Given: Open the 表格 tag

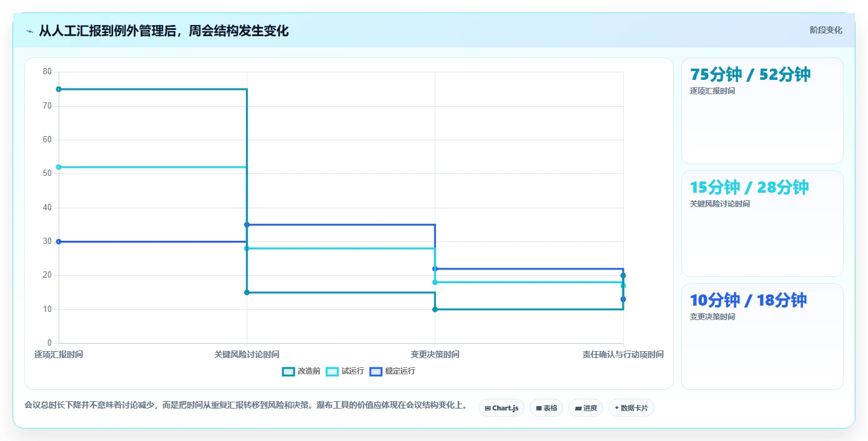Looking at the screenshot, I should click(x=546, y=408).
